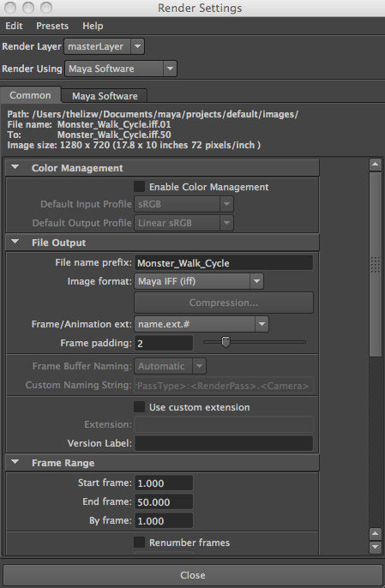This screenshot has width=385, height=588.
Task: Click the File name prefix field
Action: pos(224,262)
